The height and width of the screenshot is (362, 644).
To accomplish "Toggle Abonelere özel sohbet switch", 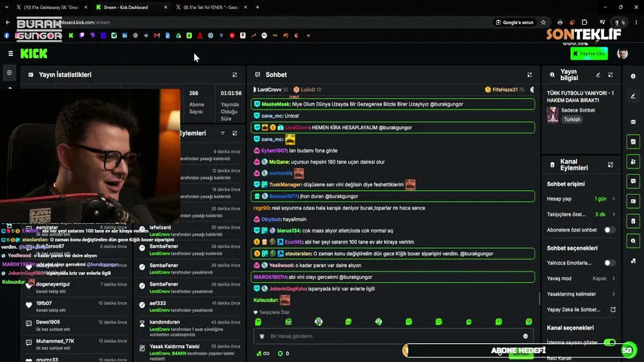I will click(x=609, y=230).
